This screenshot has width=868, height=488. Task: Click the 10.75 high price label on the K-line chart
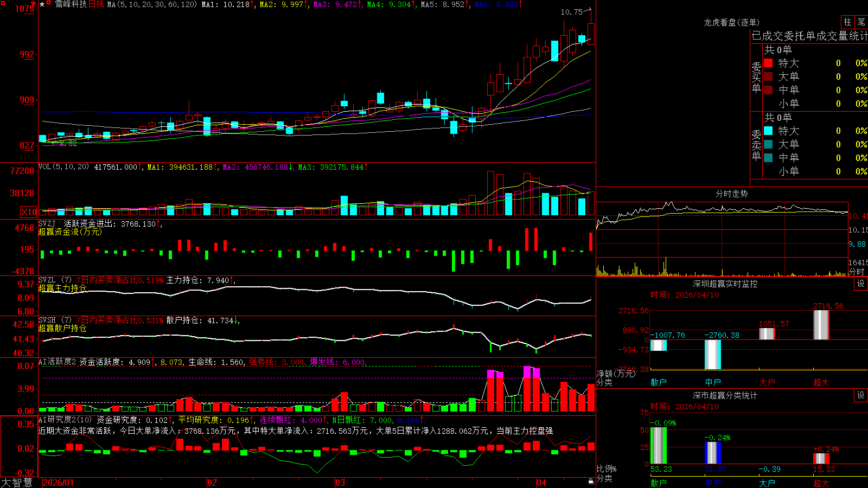pos(571,12)
